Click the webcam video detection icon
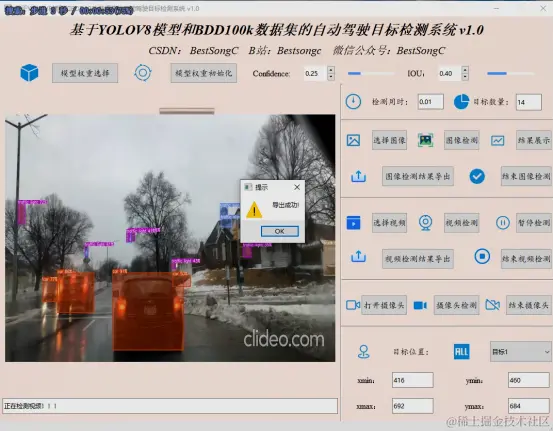Screen dimensions: 554x432 [426, 223]
